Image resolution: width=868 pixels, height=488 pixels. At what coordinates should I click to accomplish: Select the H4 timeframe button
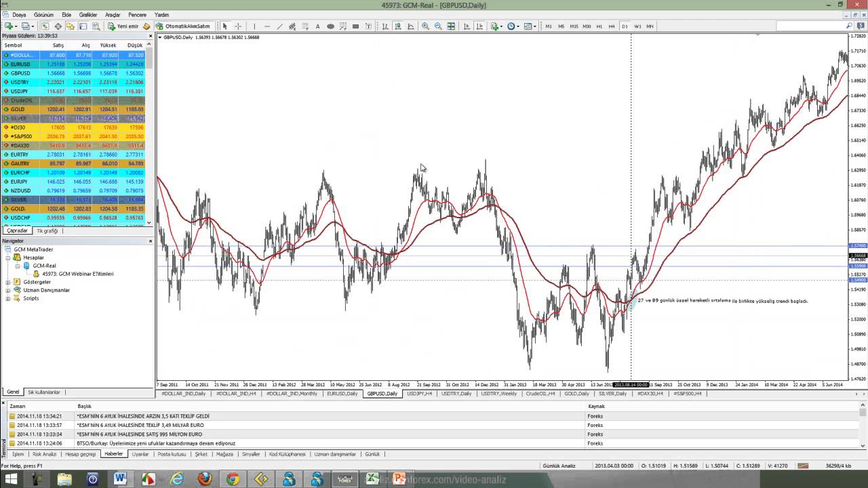pyautogui.click(x=612, y=26)
